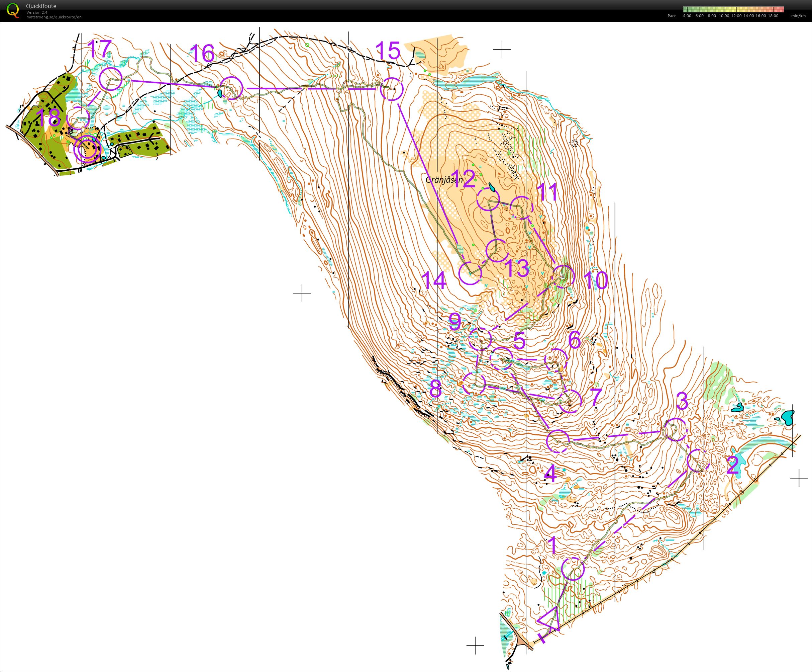Image resolution: width=812 pixels, height=672 pixels.
Task: Select control circle 4
Action: point(558,441)
